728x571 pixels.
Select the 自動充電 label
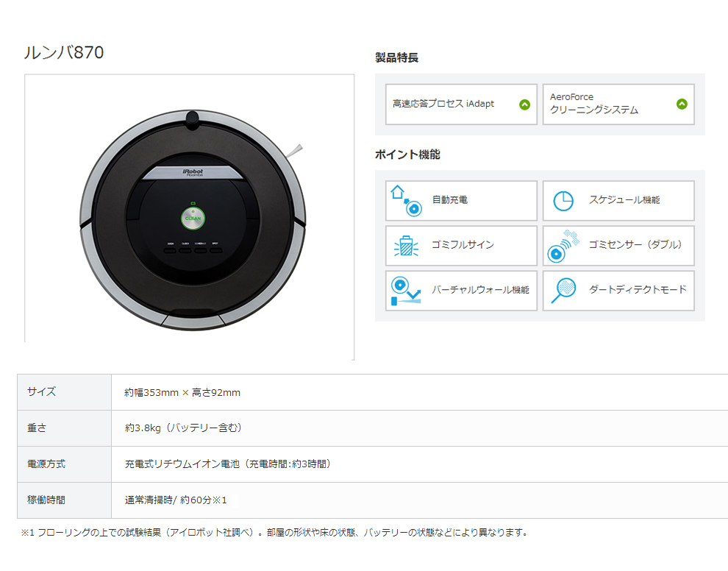(x=450, y=200)
